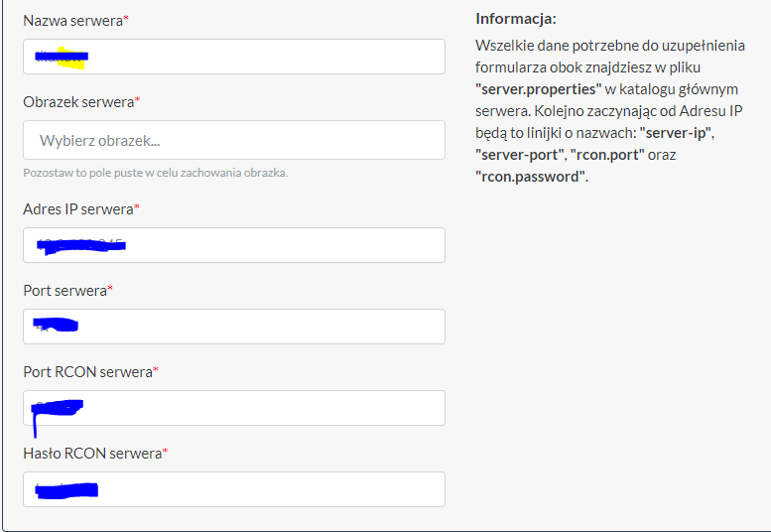Click the bold server-ip text
The image size is (771, 532).
(677, 133)
